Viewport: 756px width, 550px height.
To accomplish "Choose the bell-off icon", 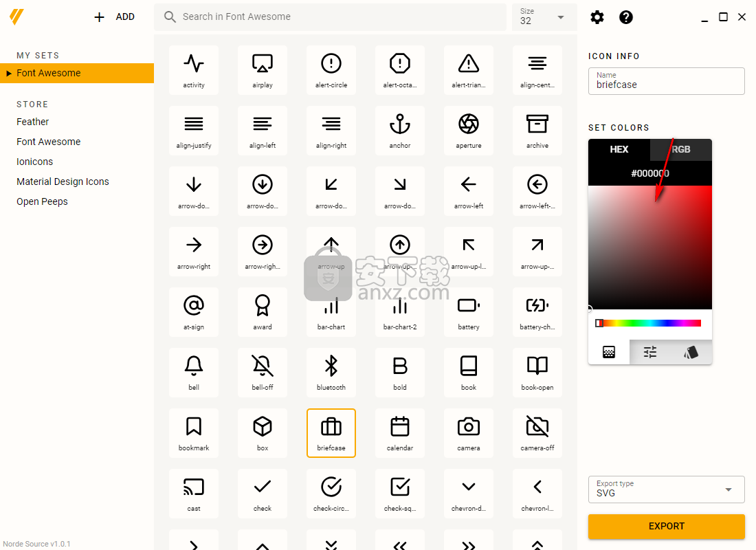I will coord(263,373).
